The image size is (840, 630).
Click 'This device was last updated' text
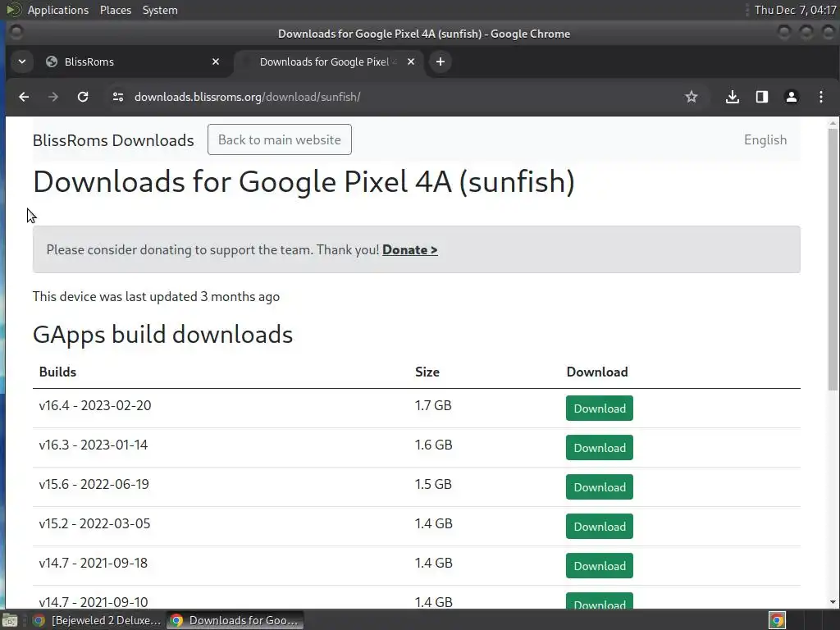[x=156, y=297]
